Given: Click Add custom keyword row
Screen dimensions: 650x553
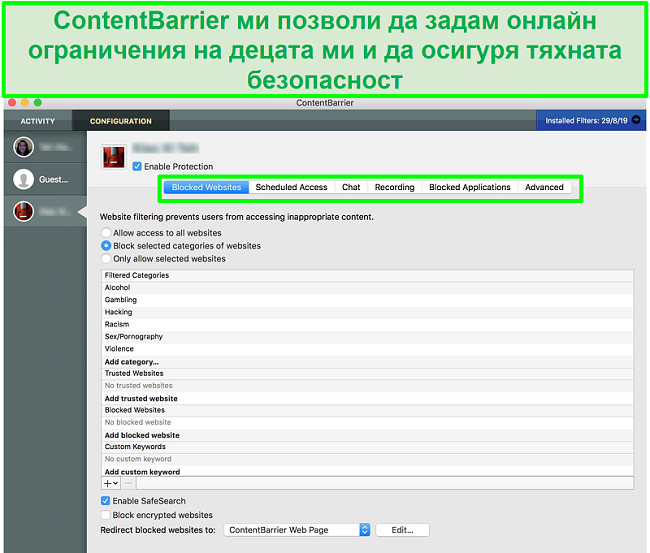Looking at the screenshot, I should click(x=367, y=471).
